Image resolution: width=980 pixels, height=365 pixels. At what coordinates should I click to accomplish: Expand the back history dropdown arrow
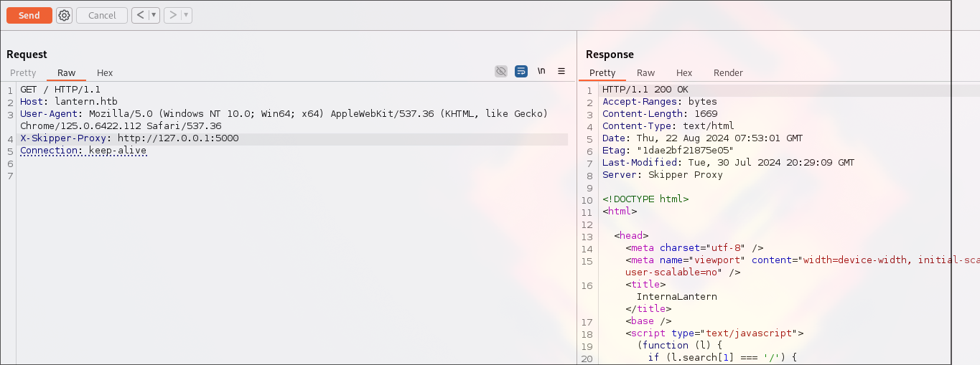(153, 15)
